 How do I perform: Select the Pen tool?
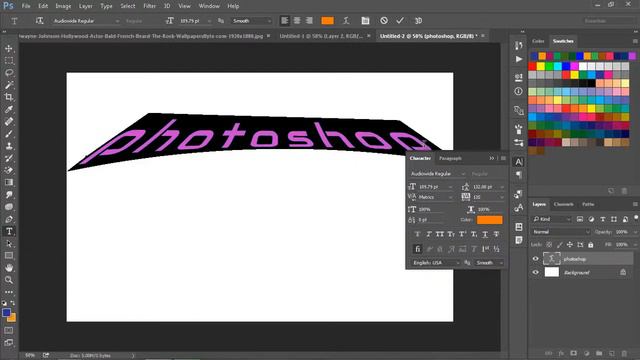click(x=9, y=219)
